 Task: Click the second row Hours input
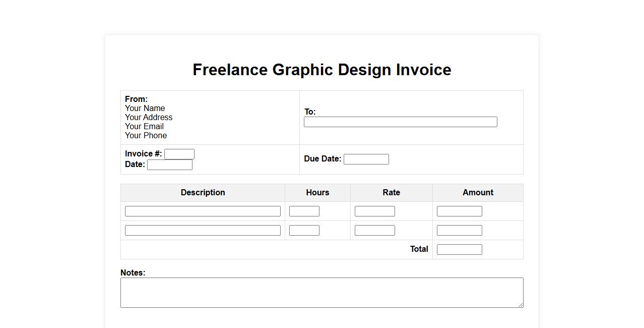tap(304, 231)
